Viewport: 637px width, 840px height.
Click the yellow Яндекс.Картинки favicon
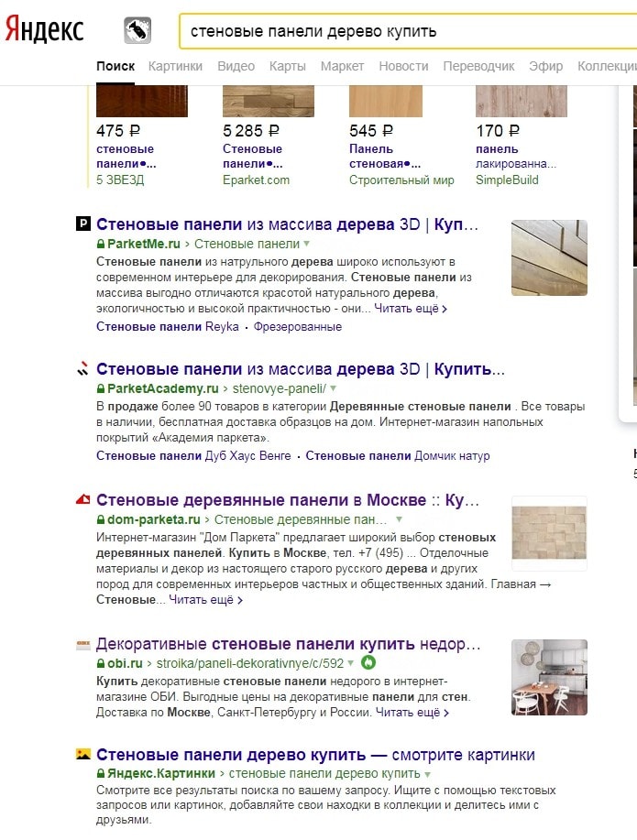point(83,754)
